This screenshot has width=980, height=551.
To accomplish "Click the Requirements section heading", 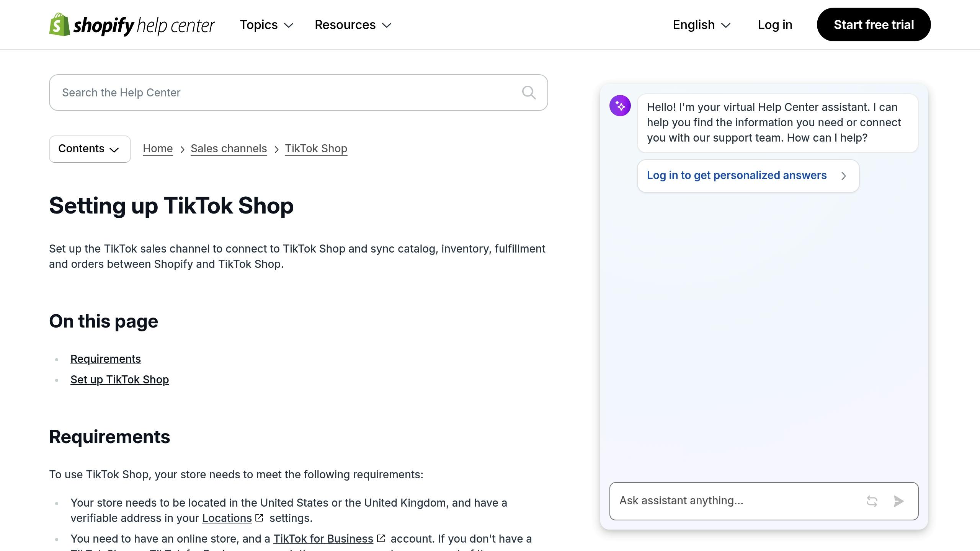I will coord(109,437).
